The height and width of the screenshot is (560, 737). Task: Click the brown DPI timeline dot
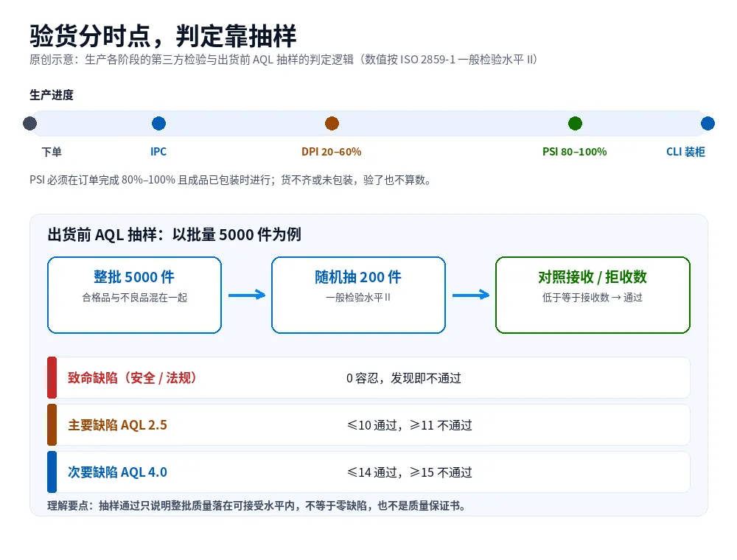(x=332, y=124)
